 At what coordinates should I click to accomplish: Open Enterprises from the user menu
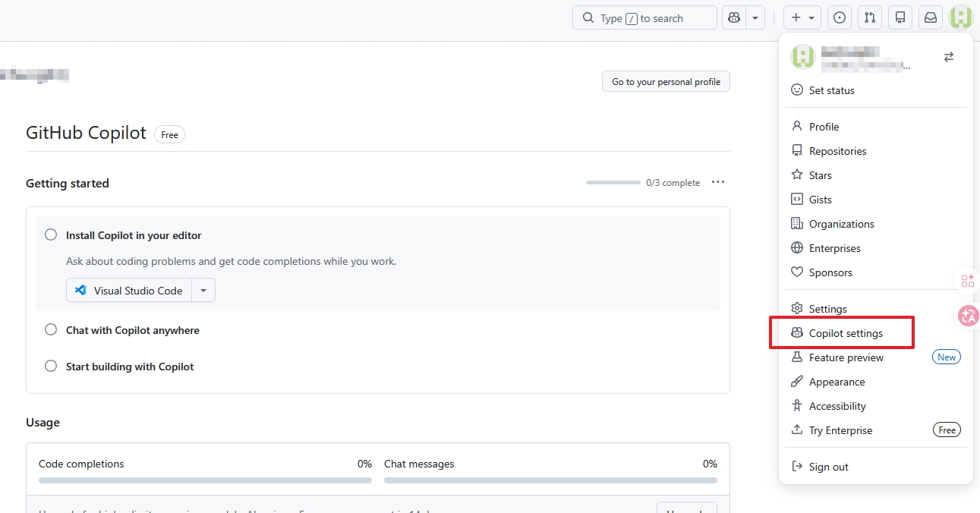tap(876, 248)
